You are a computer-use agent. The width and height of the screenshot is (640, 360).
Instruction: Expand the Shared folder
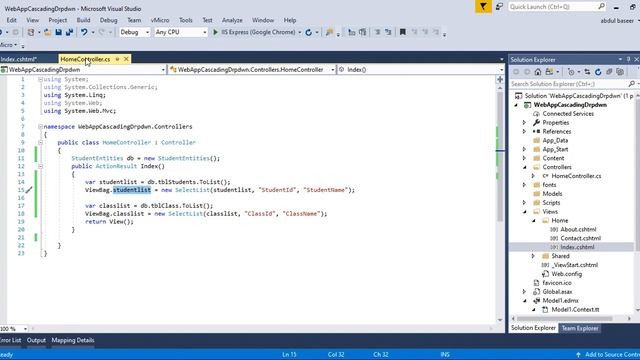click(533, 256)
